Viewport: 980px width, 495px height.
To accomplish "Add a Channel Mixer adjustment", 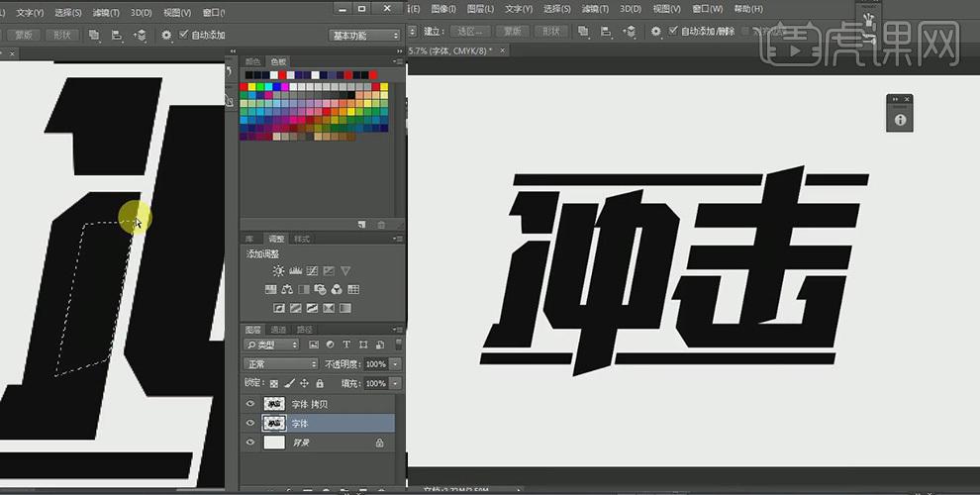I will click(337, 289).
